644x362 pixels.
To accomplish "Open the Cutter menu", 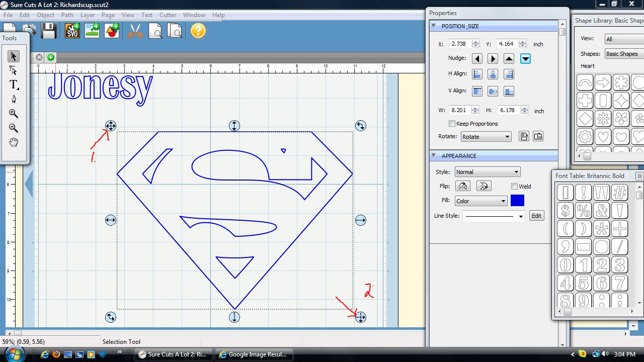I will point(168,15).
